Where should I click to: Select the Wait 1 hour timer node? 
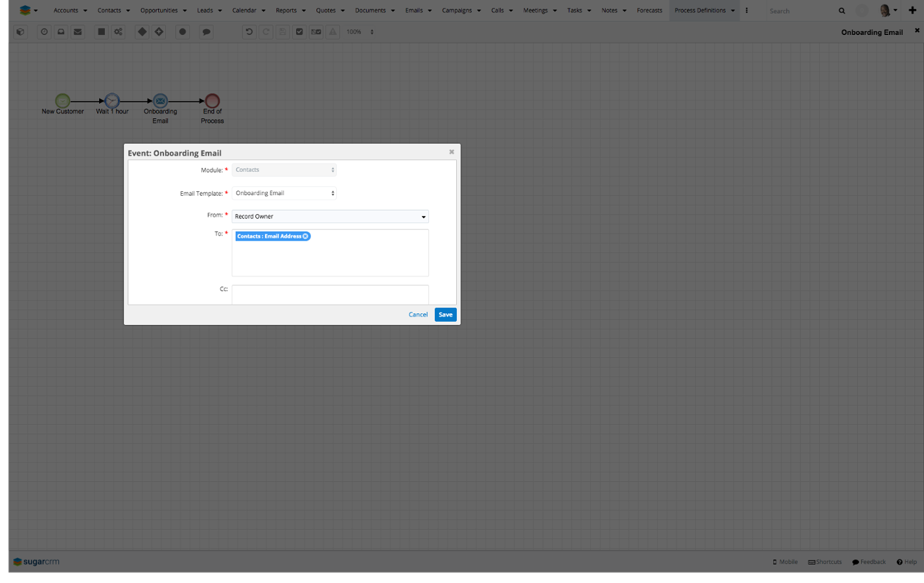coord(112,101)
